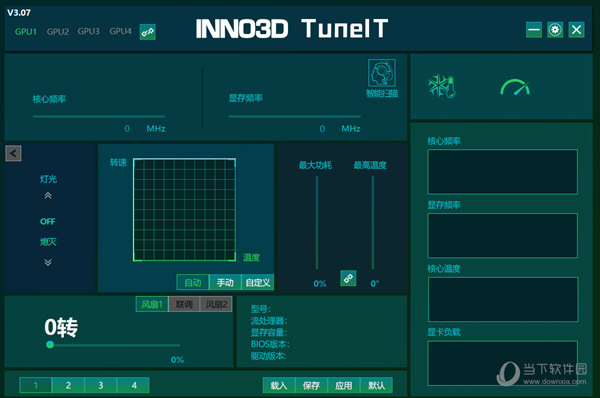This screenshot has width=600, height=398.
Task: Open the speedometer gauge view
Action: [515, 87]
